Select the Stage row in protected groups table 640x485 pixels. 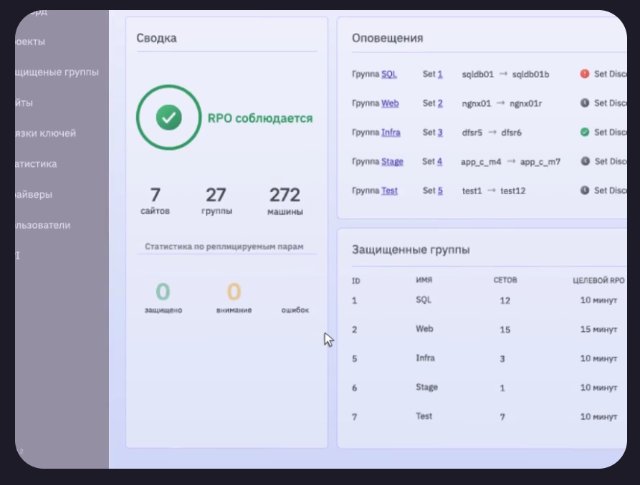[487, 387]
